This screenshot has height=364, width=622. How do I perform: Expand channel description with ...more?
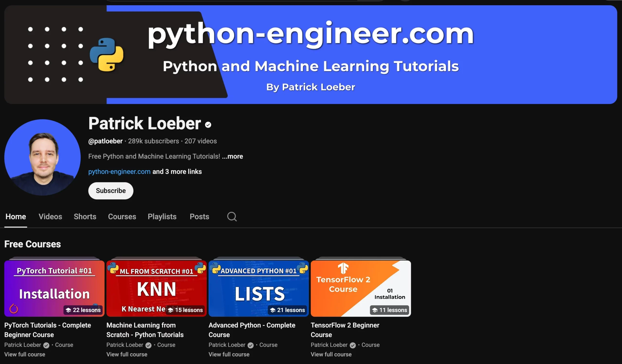232,156
